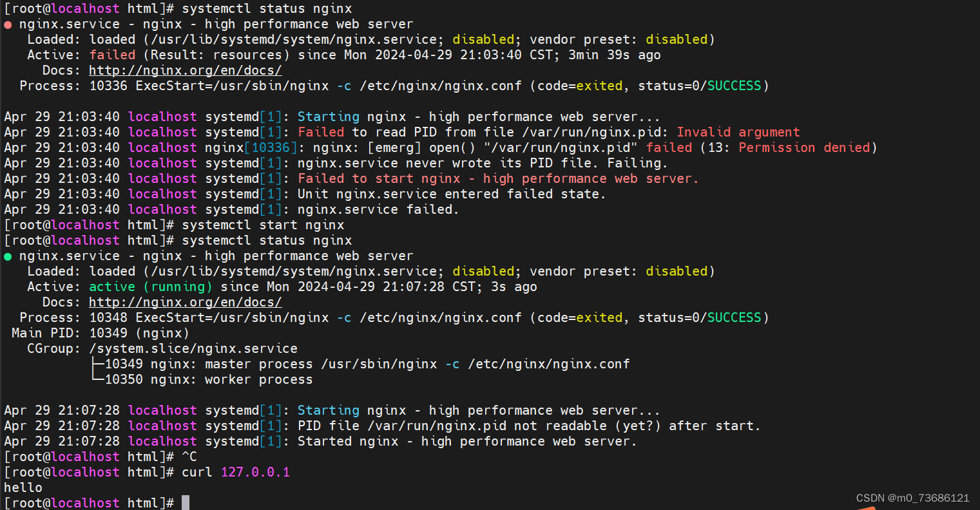The height and width of the screenshot is (510, 980).
Task: Click the 'hello' curl response output
Action: coord(23,487)
